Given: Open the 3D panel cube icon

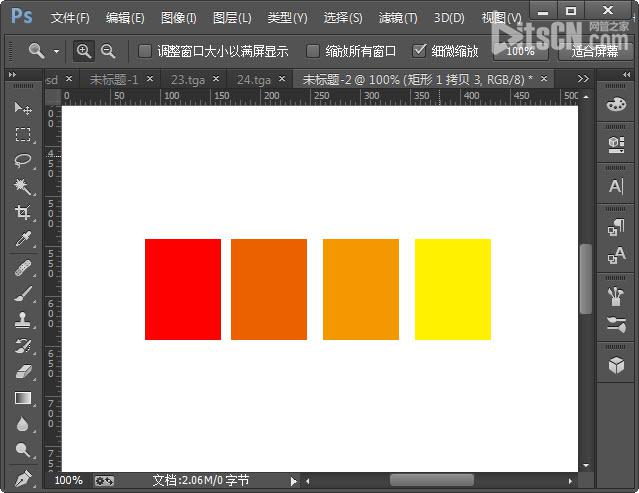Looking at the screenshot, I should coord(616,365).
